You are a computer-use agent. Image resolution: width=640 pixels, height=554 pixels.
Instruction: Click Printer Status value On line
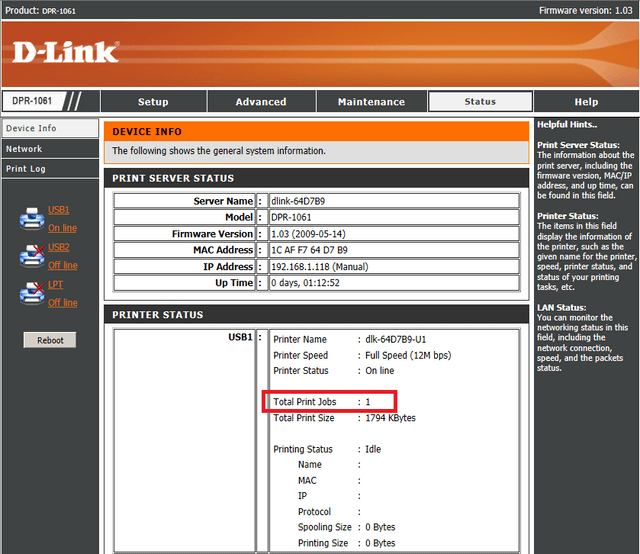point(380,370)
